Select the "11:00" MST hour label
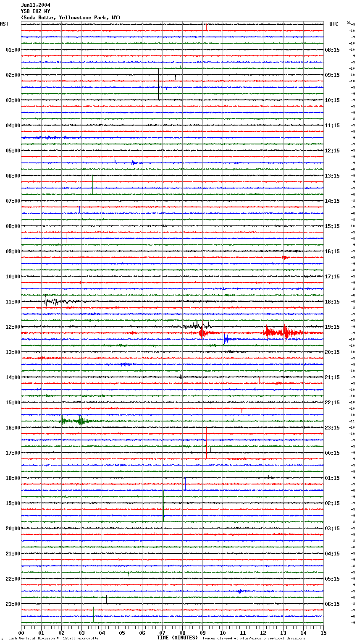The width and height of the screenshot is (357, 644). click(x=13, y=302)
